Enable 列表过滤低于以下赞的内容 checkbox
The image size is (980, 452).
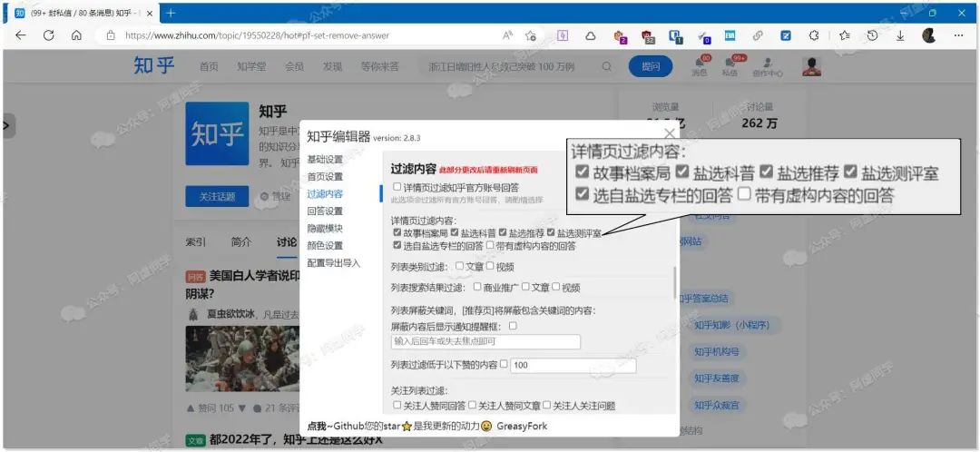(x=504, y=363)
